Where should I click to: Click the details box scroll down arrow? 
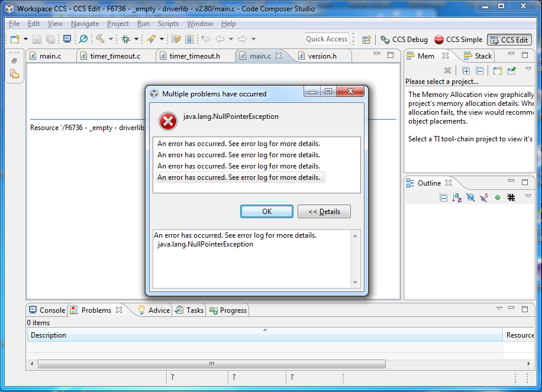point(355,283)
